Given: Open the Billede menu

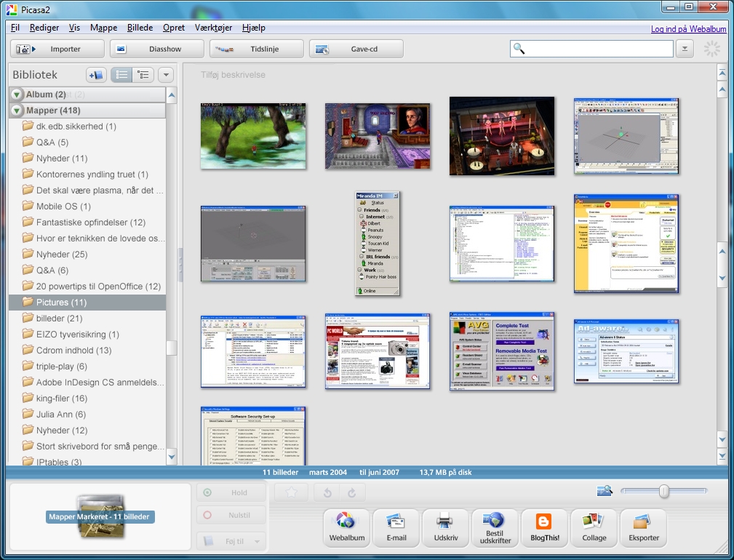Looking at the screenshot, I should tap(140, 28).
